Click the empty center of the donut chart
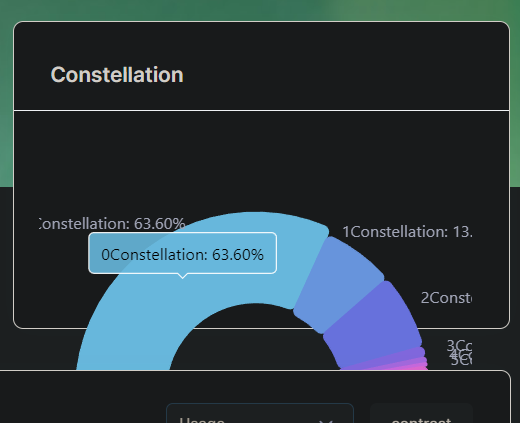Image resolution: width=520 pixels, height=423 pixels. pos(255,343)
